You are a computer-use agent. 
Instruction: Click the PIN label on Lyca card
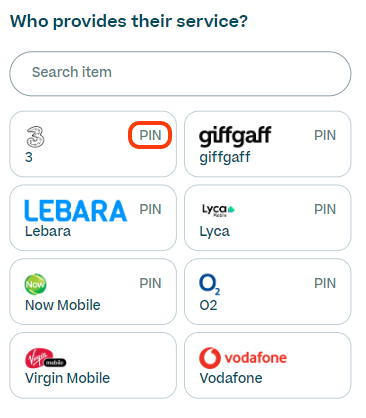pos(325,209)
